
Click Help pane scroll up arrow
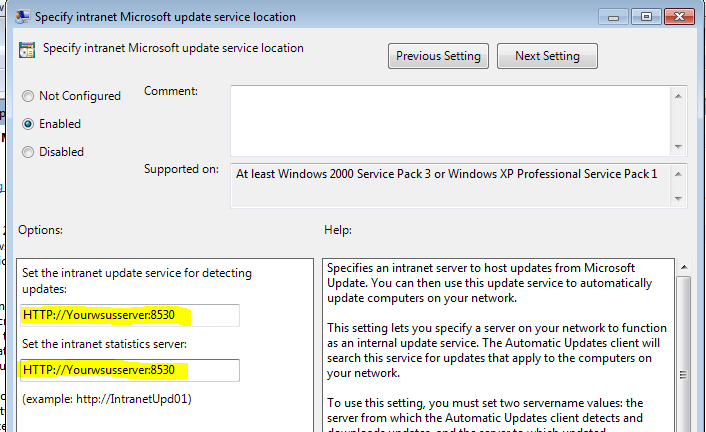click(x=684, y=267)
